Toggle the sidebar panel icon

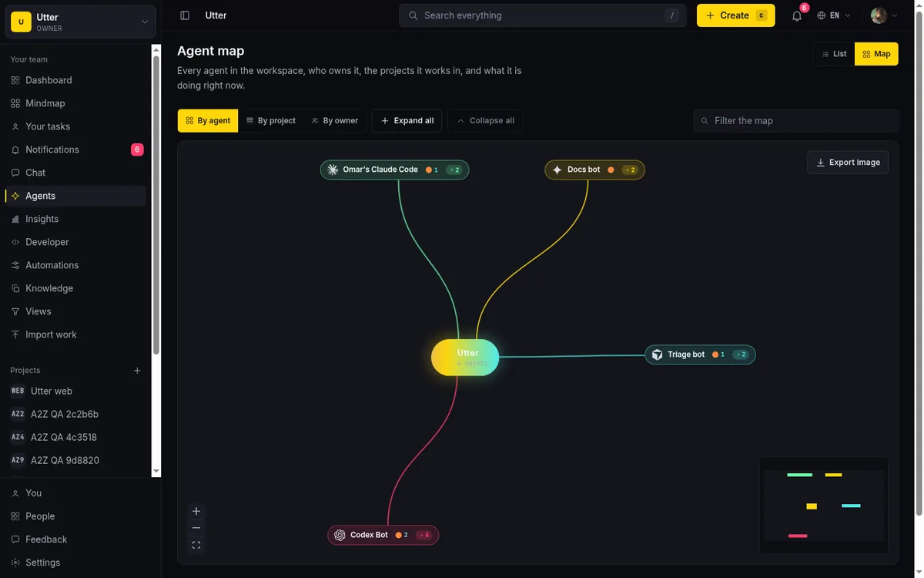(185, 15)
